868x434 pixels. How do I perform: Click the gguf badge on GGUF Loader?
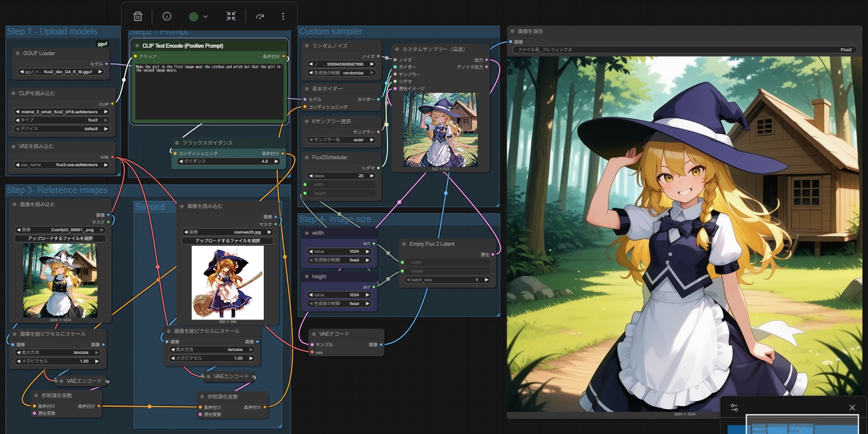point(102,44)
